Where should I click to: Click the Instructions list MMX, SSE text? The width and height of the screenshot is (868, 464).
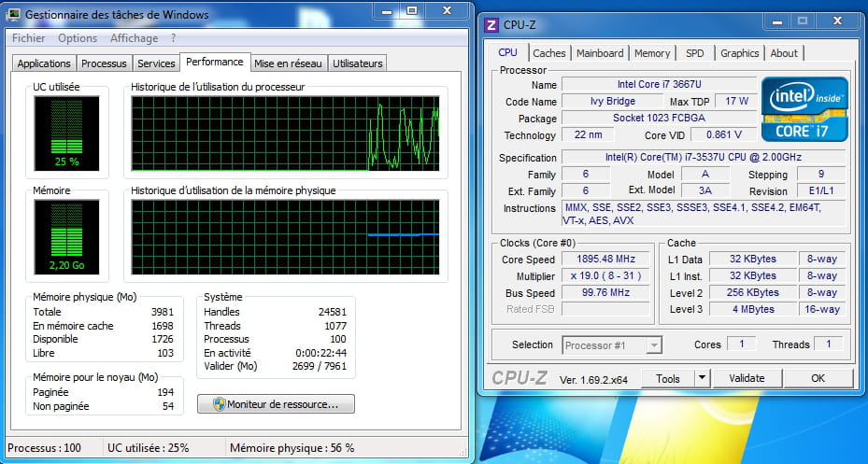[704, 214]
